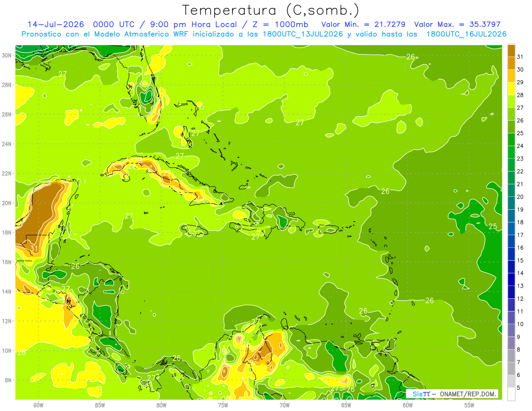
Task: Click colorbar value 15
Action: pos(520,260)
